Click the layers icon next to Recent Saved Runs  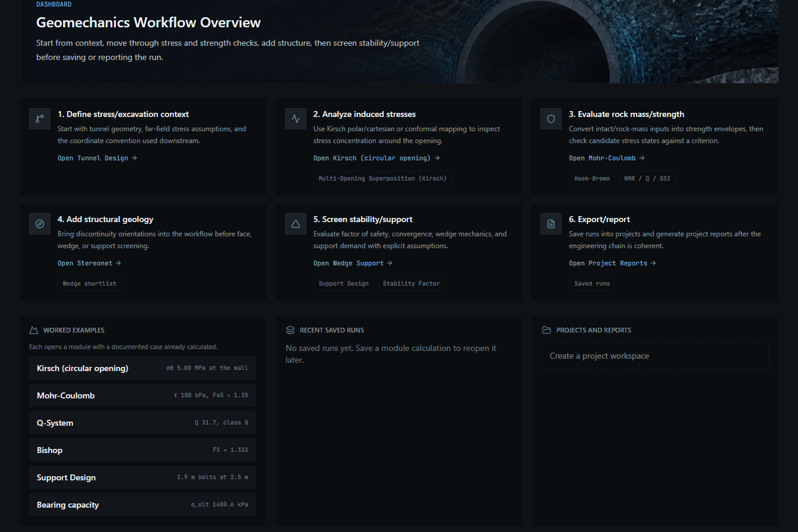290,330
